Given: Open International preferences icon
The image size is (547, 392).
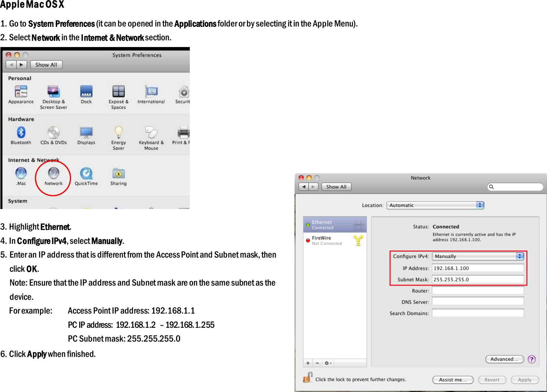Looking at the screenshot, I should pyautogui.click(x=151, y=91).
